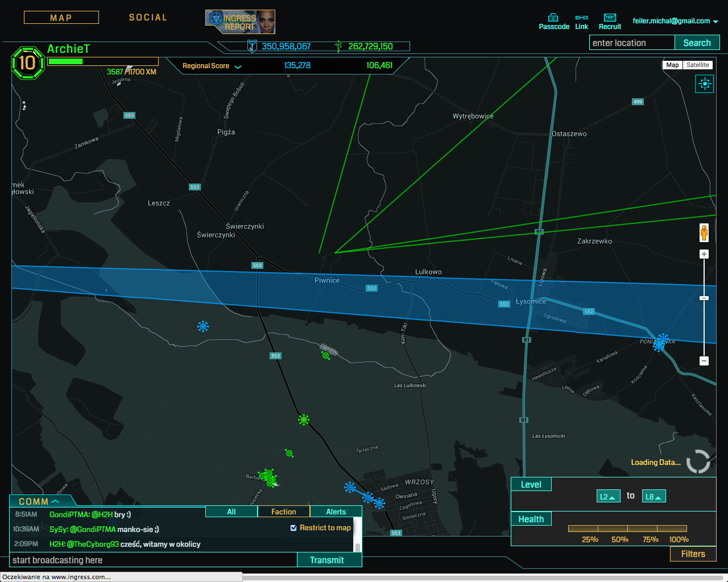Screen dimensions: 728x582
Task: Open the Ingress Report banner
Action: pos(240,22)
